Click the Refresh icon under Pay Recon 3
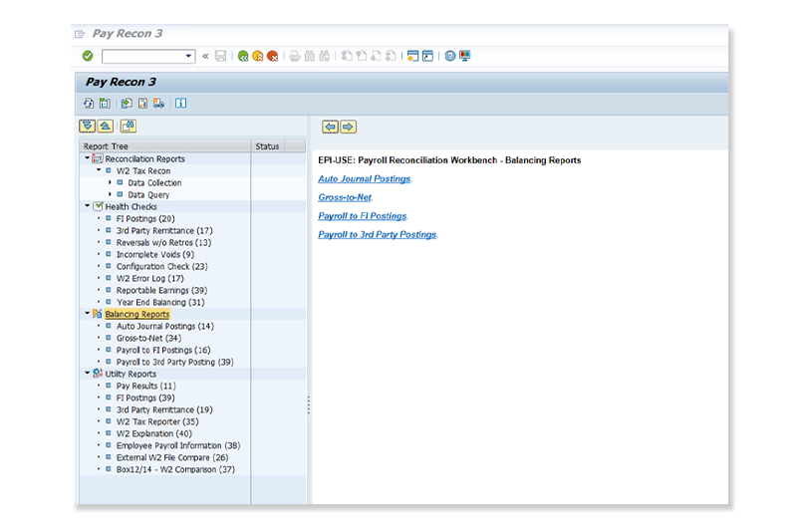797x532 pixels. point(89,104)
